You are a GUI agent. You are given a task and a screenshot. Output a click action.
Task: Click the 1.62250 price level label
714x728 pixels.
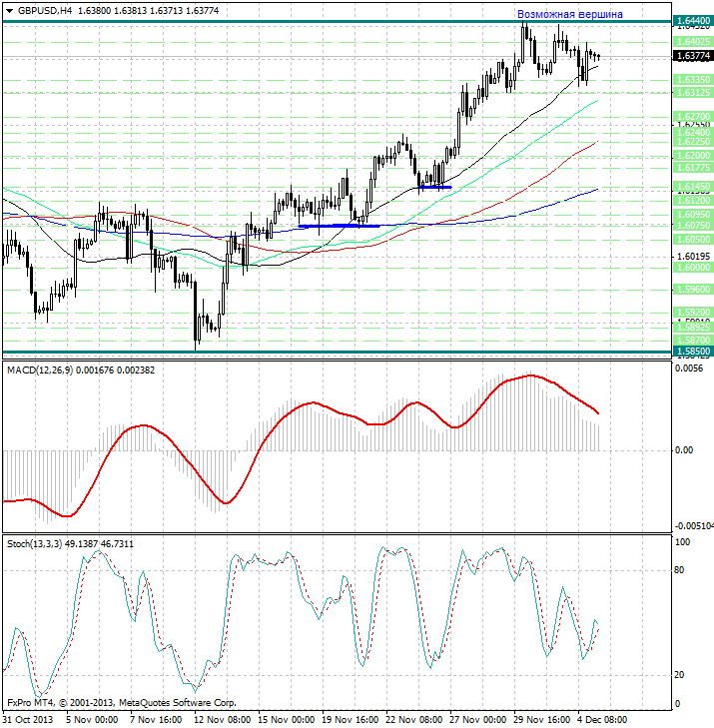click(693, 141)
